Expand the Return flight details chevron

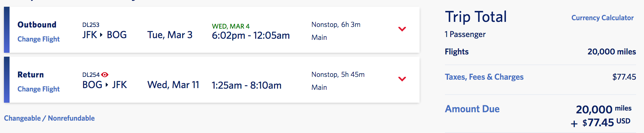click(402, 79)
